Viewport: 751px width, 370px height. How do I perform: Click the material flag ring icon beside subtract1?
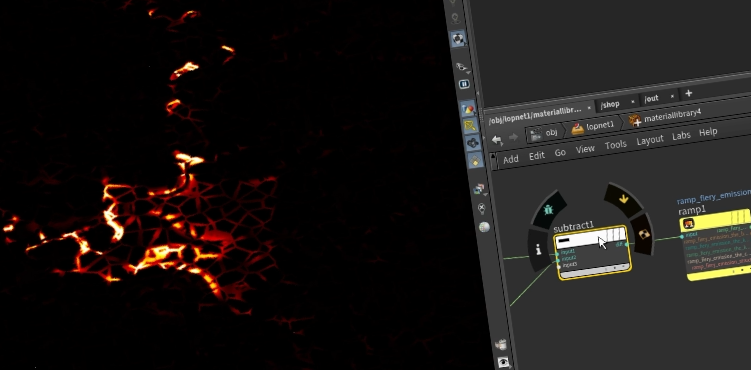pos(644,234)
